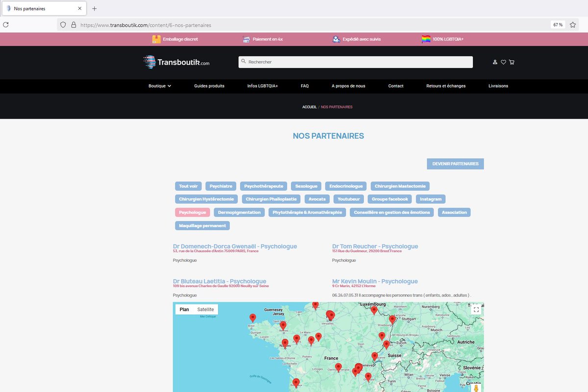Open Mr Kevin Moulin - Psychologue

click(x=375, y=282)
